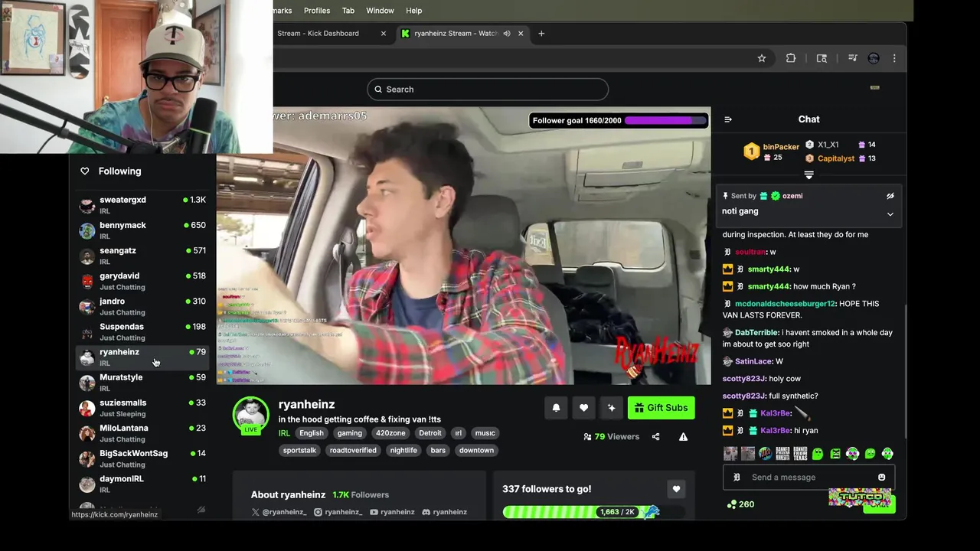Click the browser profile avatar icon
This screenshot has width=980, height=551.
pyautogui.click(x=874, y=58)
